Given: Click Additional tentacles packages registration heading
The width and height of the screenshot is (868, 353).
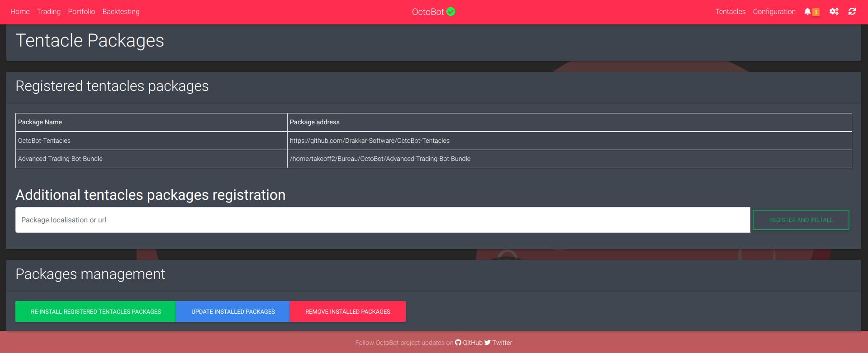Looking at the screenshot, I should 151,195.
